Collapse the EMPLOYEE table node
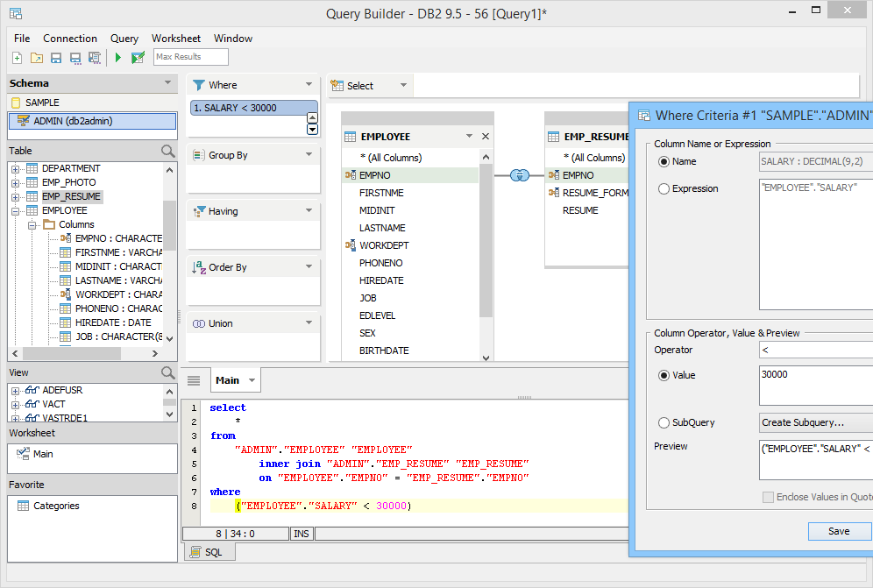The width and height of the screenshot is (873, 588). (x=15, y=211)
